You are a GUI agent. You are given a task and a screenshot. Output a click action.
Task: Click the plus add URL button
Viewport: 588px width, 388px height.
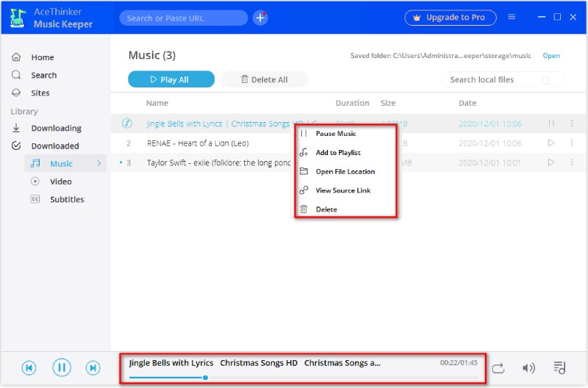tap(260, 18)
